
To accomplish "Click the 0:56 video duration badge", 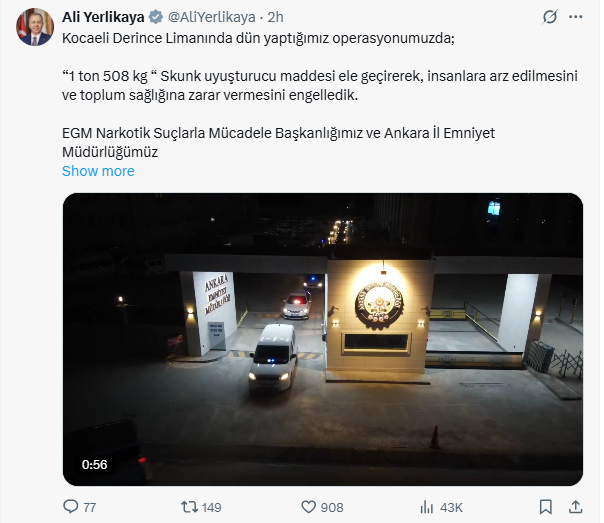I will click(94, 464).
